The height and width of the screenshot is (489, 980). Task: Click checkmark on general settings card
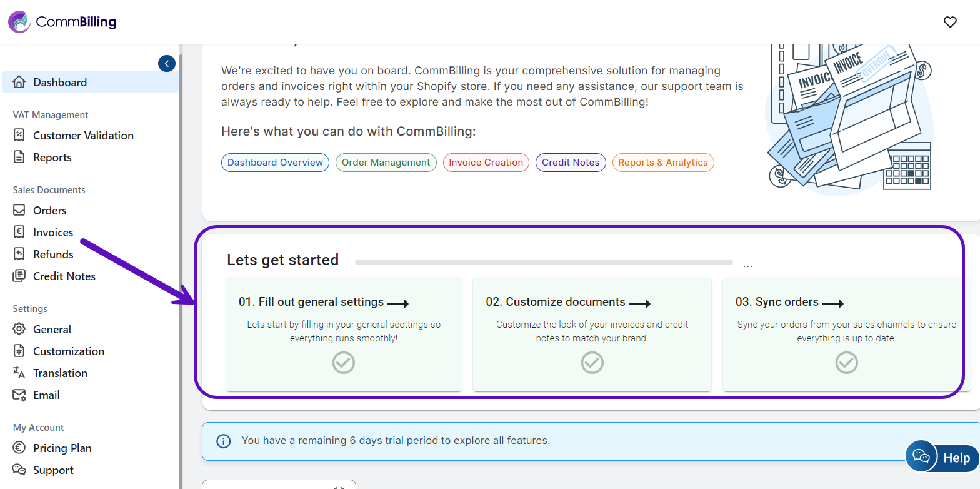344,363
